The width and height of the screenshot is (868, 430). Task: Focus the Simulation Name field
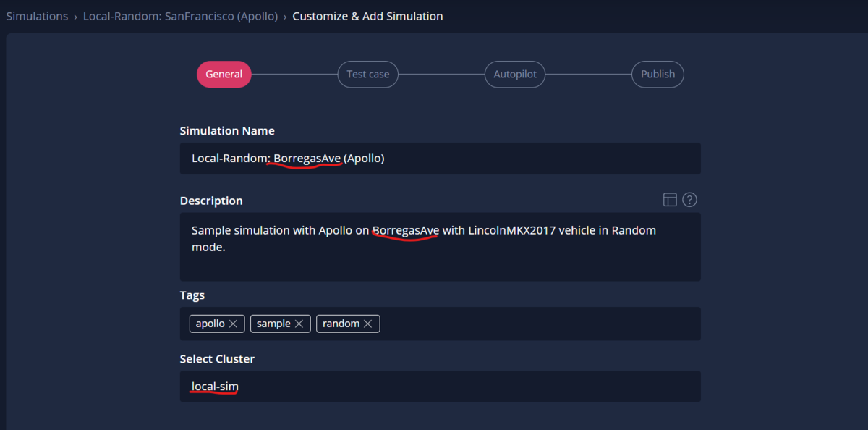click(x=440, y=159)
